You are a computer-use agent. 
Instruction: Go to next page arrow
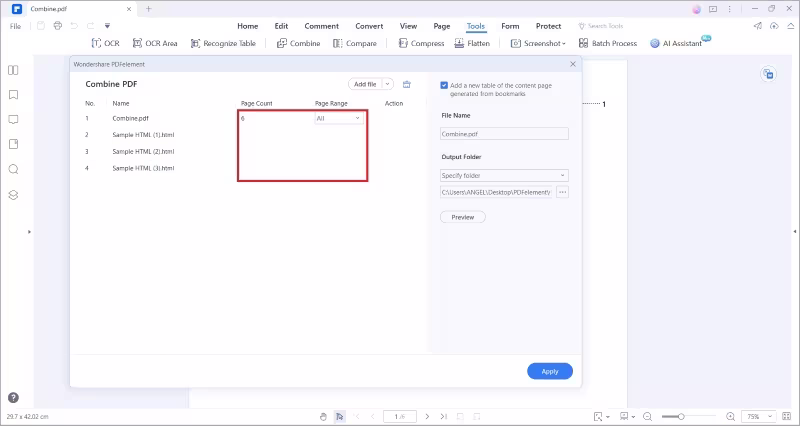tap(427, 416)
